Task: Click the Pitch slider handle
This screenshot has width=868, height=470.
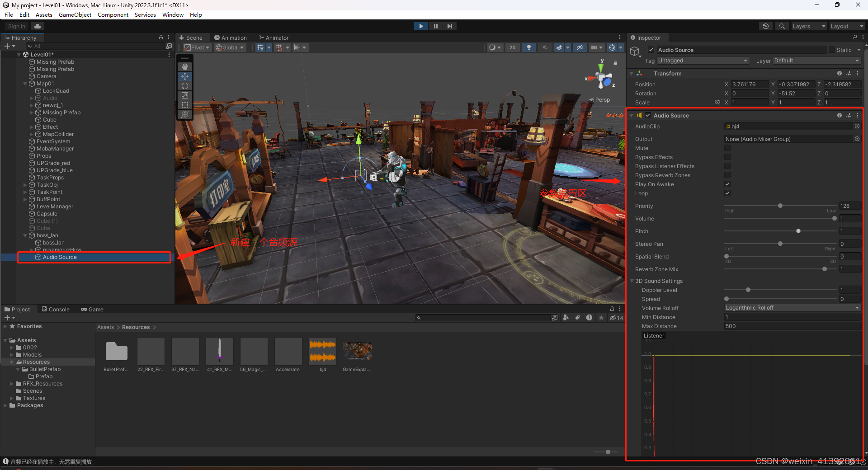Action: click(x=798, y=231)
